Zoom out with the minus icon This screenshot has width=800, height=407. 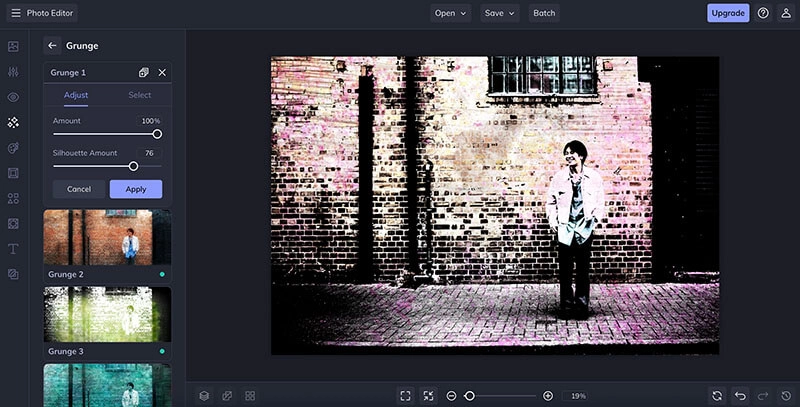(452, 396)
